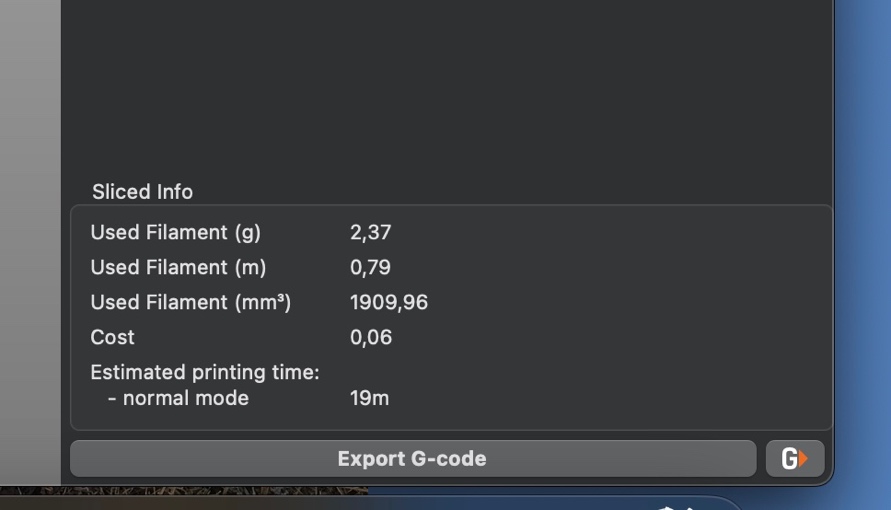
Task: Click the image strip below the window
Action: pyautogui.click(x=184, y=490)
